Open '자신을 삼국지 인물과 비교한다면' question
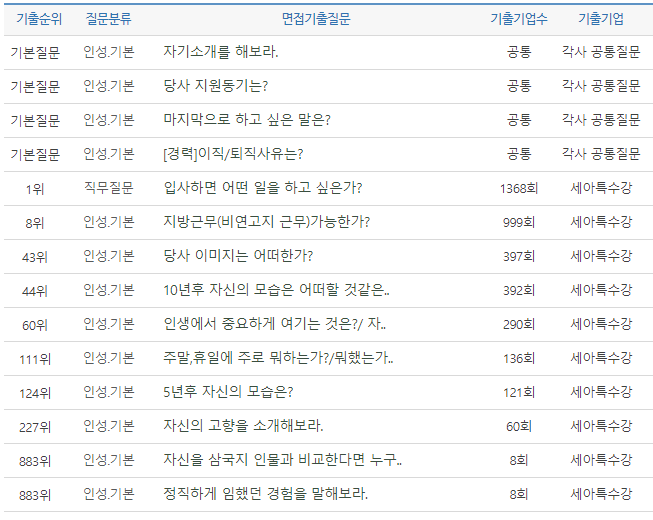This screenshot has width=653, height=520. pyautogui.click(x=282, y=460)
